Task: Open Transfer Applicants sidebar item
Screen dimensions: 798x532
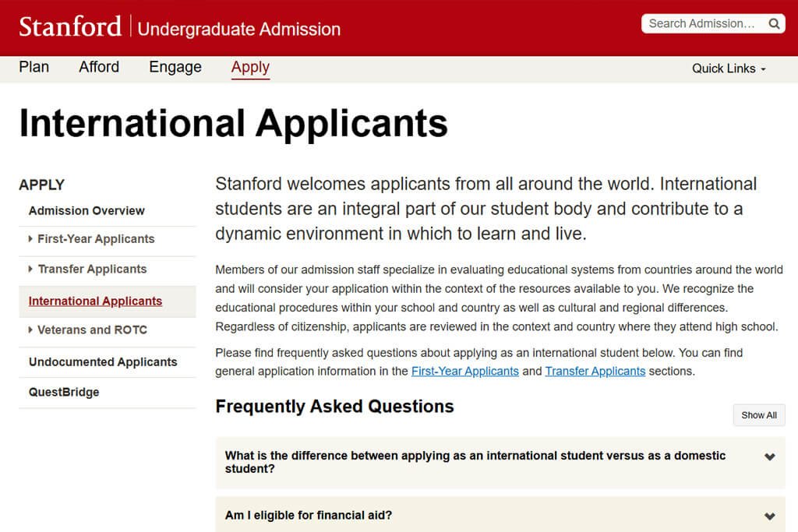Action: 92,269
